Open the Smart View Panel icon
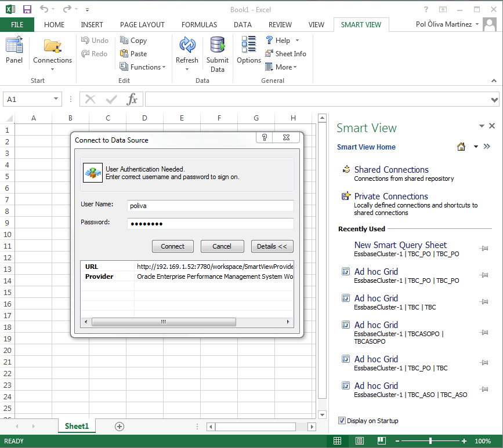The width and height of the screenshot is (503, 448). coord(14,45)
